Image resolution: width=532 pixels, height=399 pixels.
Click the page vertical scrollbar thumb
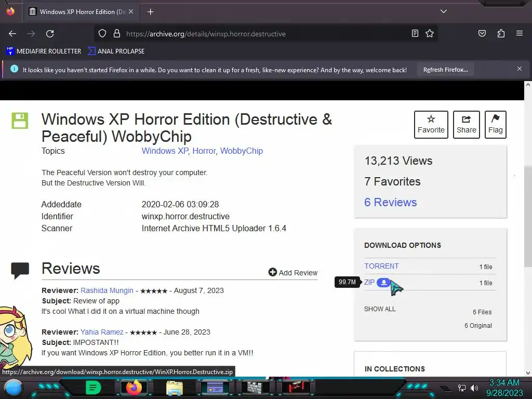point(528,216)
